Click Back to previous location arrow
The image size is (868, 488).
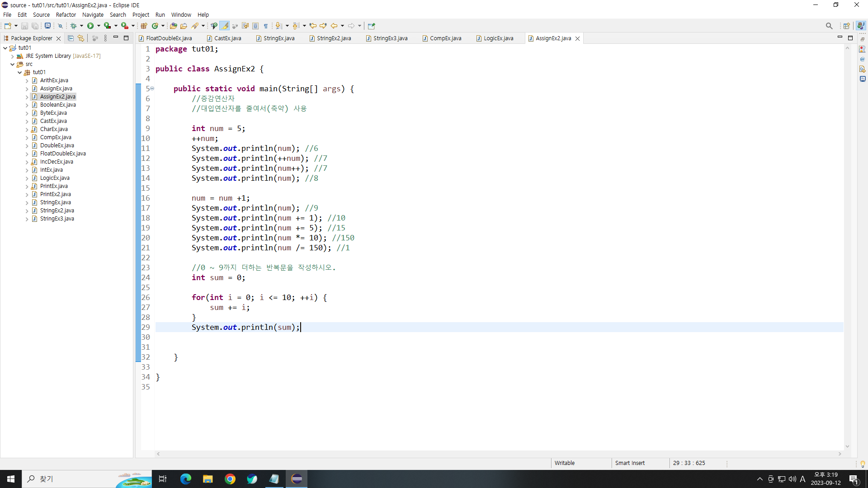pyautogui.click(x=334, y=26)
